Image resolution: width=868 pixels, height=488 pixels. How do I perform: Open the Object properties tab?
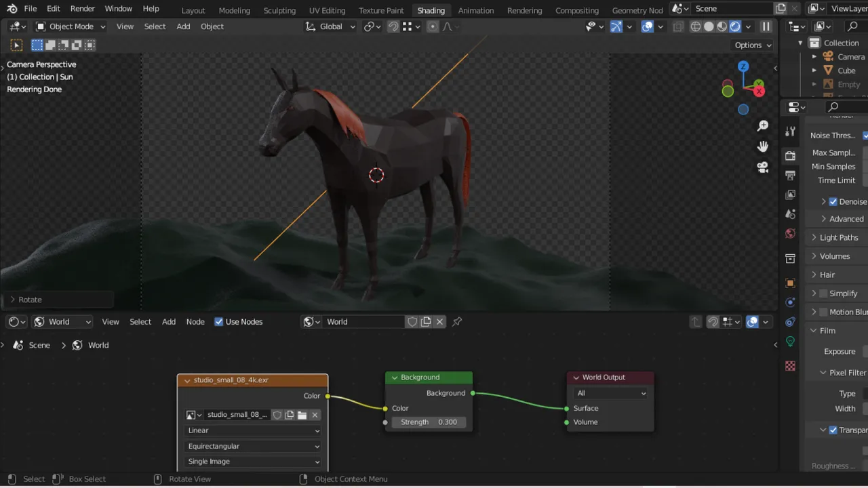pos(790,283)
